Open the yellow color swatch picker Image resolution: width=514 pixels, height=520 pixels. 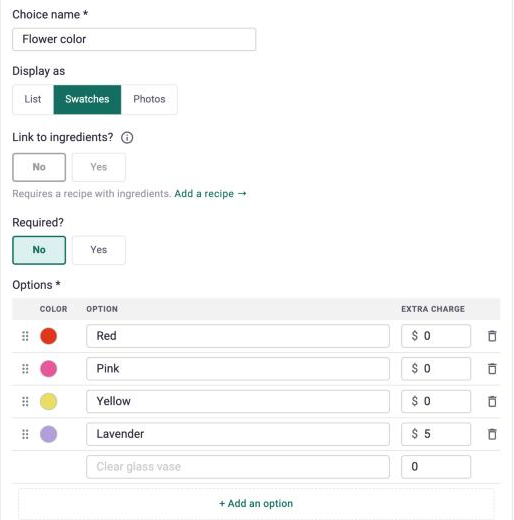48,401
